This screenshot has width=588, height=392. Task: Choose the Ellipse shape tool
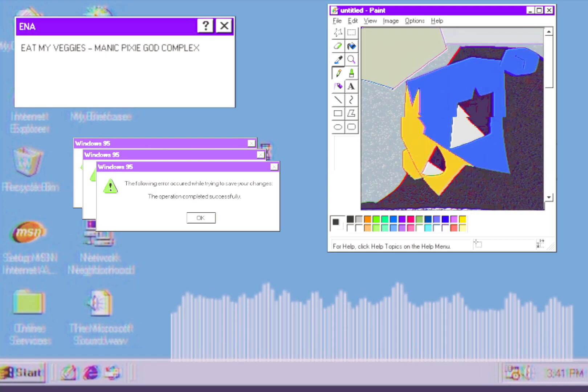tap(338, 127)
